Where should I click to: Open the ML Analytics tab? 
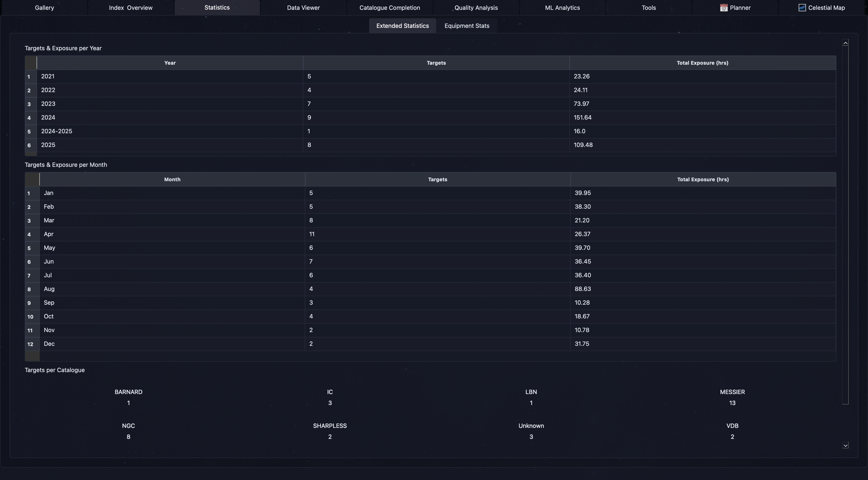[x=562, y=8]
